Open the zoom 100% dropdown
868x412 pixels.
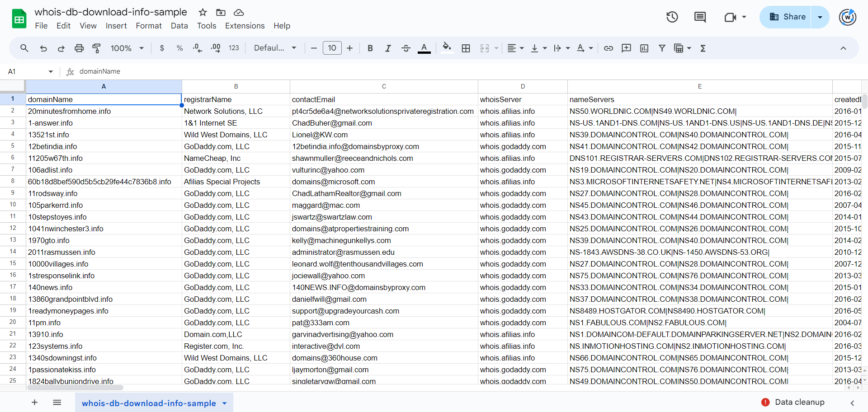tap(127, 48)
